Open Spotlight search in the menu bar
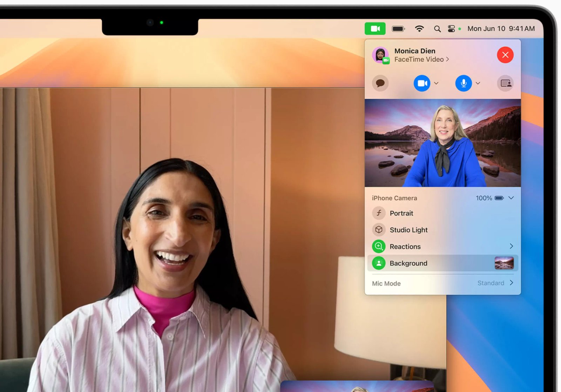 click(x=437, y=28)
